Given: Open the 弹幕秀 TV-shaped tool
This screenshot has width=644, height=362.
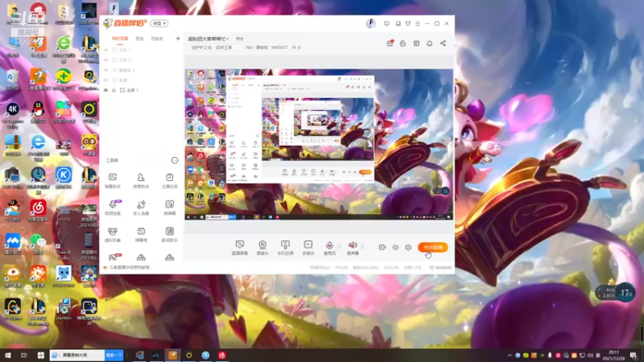Looking at the screenshot, I should [x=141, y=234].
